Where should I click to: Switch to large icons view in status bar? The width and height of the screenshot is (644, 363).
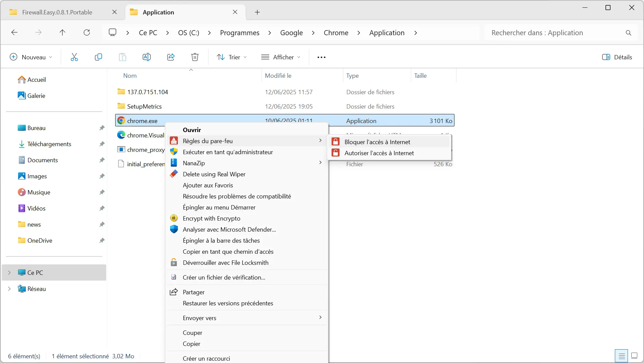pyautogui.click(x=634, y=356)
